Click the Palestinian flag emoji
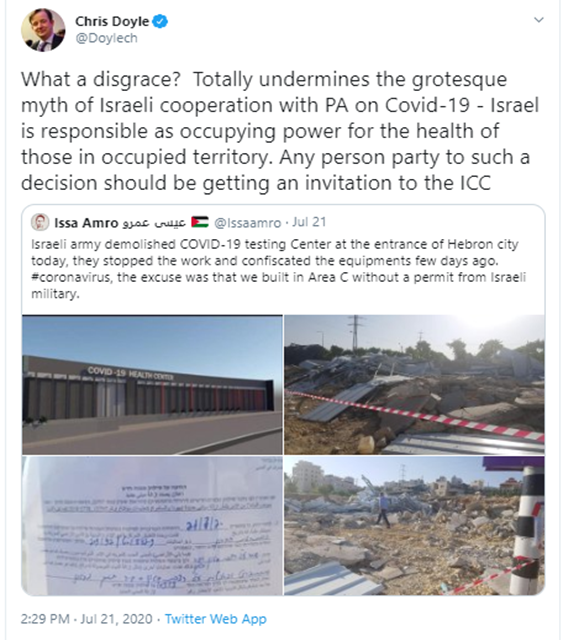Viewport: 563px width, 640px height. click(200, 222)
